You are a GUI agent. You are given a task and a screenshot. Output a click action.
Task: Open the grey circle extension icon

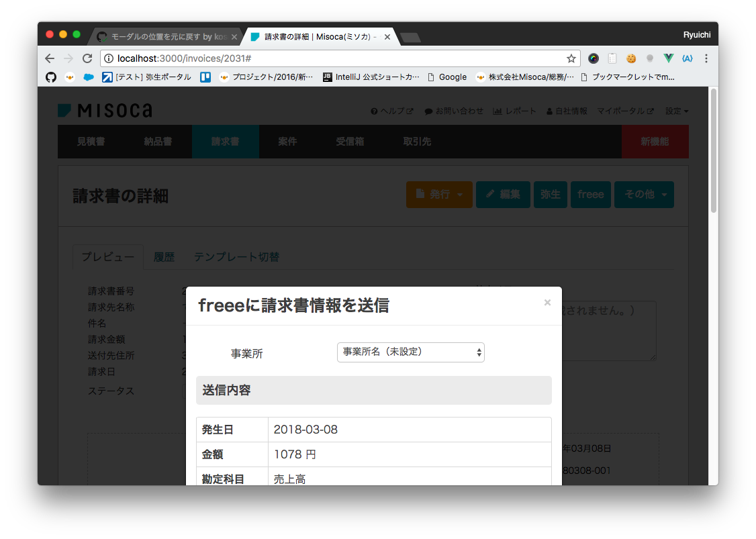tap(650, 58)
